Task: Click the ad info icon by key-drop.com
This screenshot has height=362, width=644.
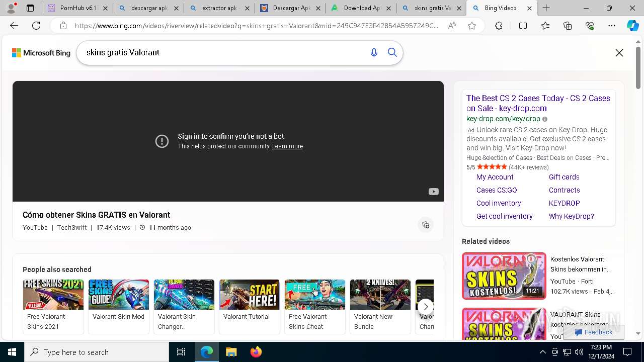Action: (x=544, y=119)
